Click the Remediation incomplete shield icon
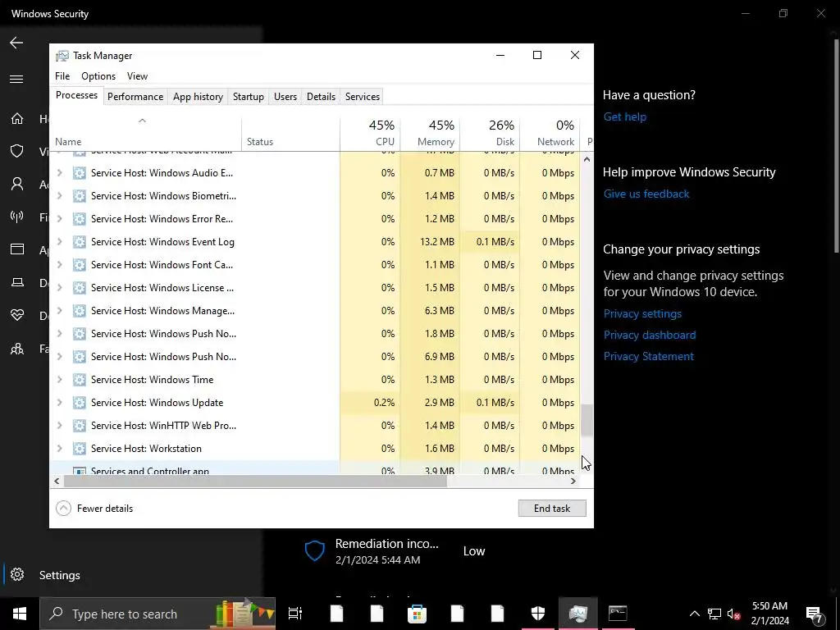 click(315, 551)
